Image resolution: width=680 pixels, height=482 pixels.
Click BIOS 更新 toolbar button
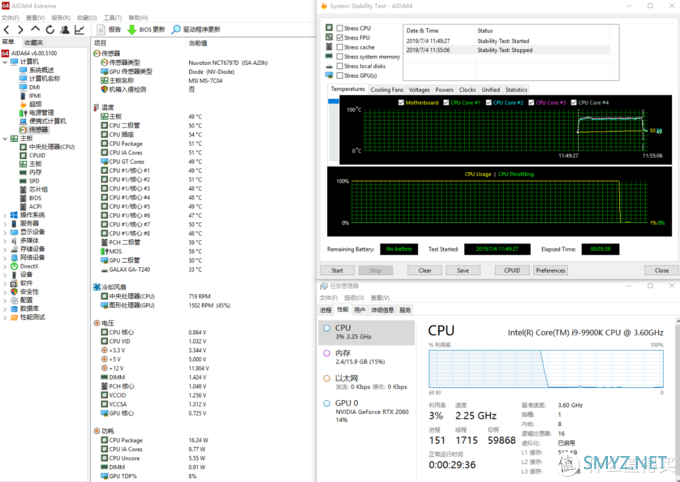pos(146,30)
